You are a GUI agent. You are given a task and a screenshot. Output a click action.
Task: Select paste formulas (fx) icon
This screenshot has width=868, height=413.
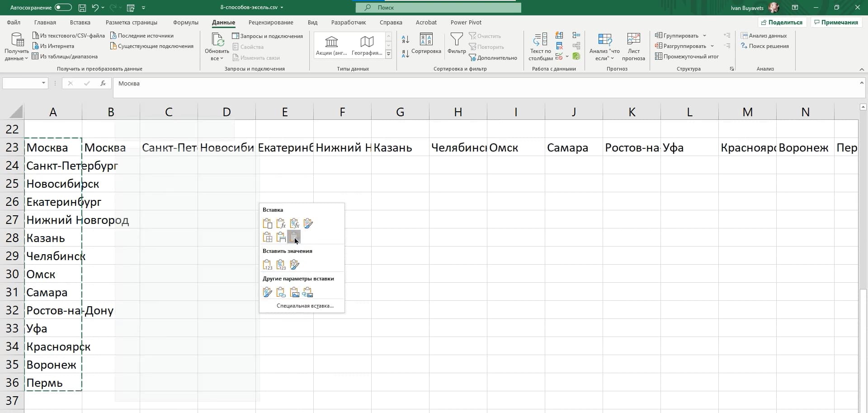(281, 223)
